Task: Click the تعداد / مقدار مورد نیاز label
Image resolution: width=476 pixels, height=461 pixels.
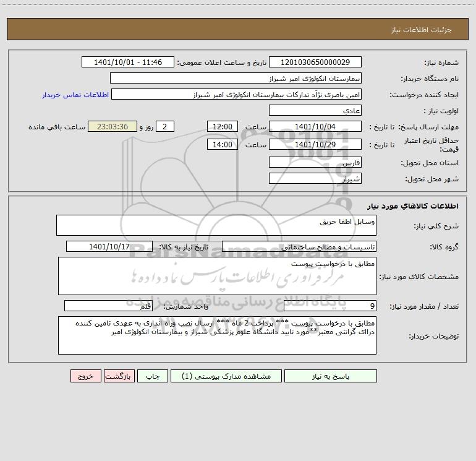Action: pos(424,307)
